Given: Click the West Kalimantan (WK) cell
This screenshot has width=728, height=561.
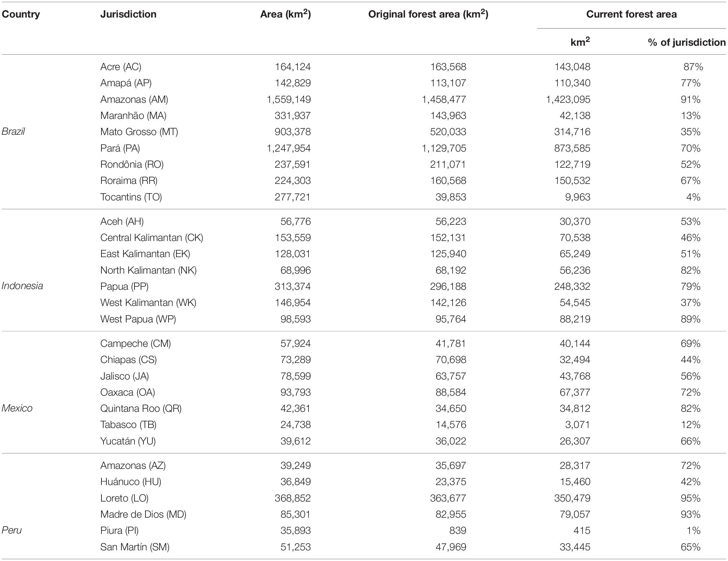Looking at the screenshot, I should tap(148, 302).
